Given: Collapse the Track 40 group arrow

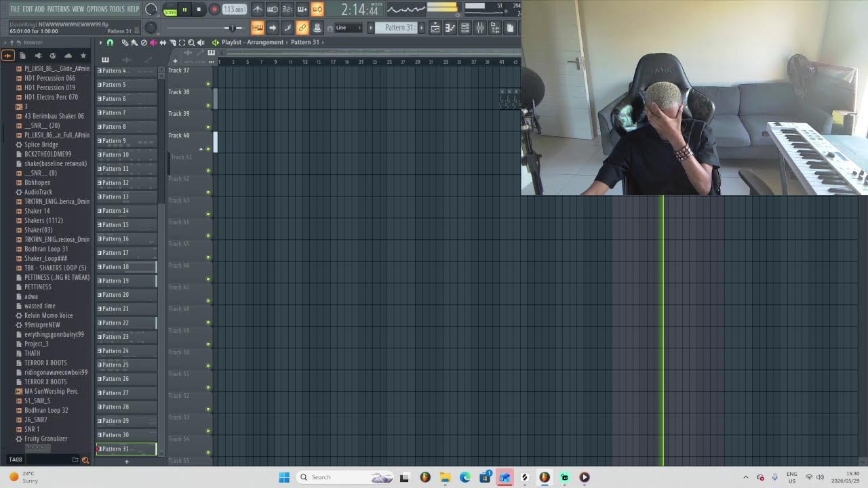Looking at the screenshot, I should (201, 149).
